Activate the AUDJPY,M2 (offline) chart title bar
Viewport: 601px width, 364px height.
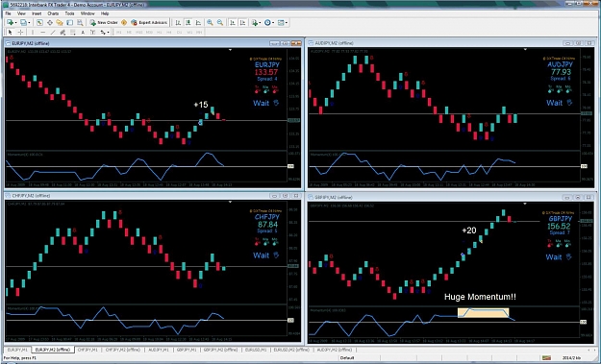[x=452, y=43]
